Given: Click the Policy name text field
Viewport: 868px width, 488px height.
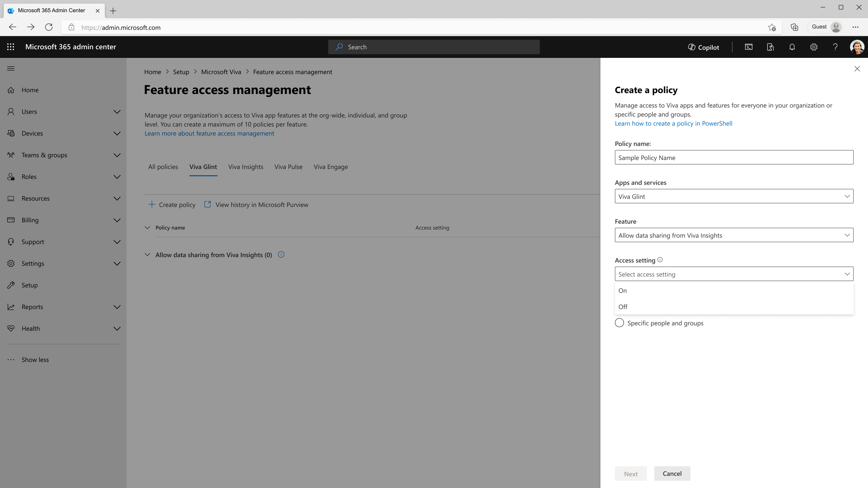Looking at the screenshot, I should pyautogui.click(x=734, y=158).
